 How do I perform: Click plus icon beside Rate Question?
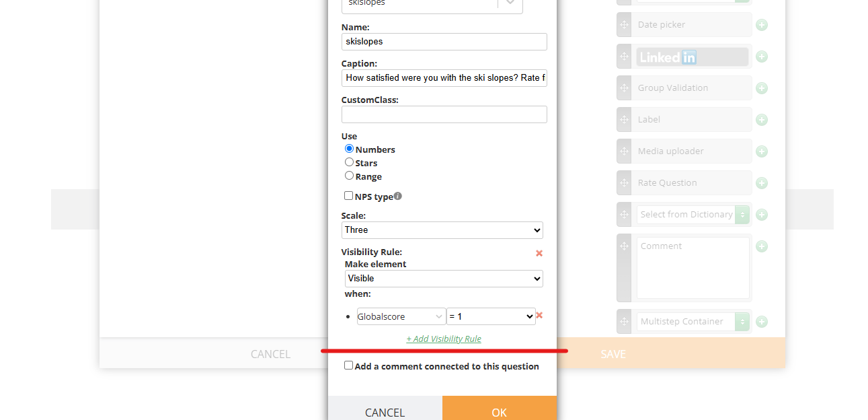(762, 183)
